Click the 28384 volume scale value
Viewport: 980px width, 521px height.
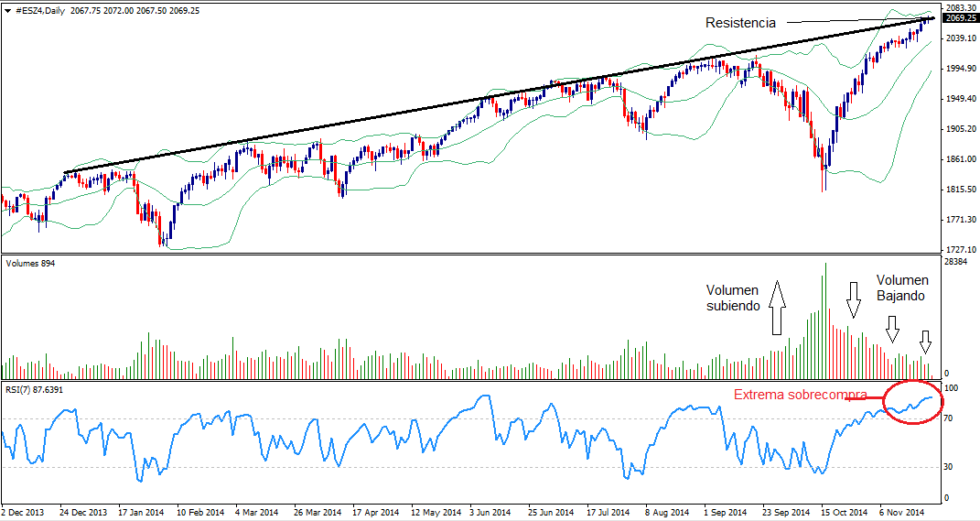(957, 262)
